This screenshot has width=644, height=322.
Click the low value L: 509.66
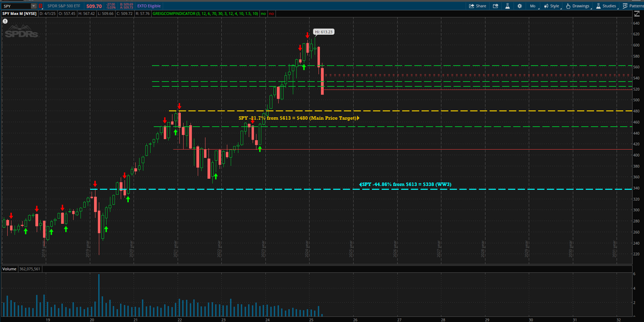point(106,13)
